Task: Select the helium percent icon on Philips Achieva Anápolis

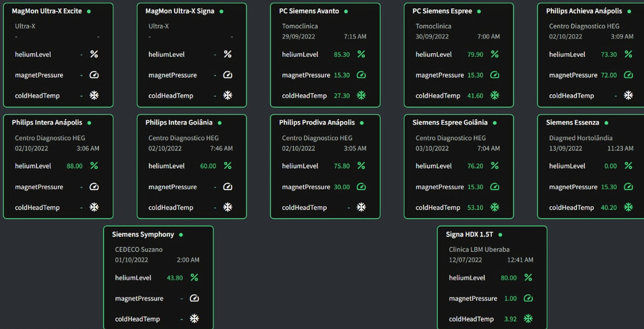Action: 629,55
